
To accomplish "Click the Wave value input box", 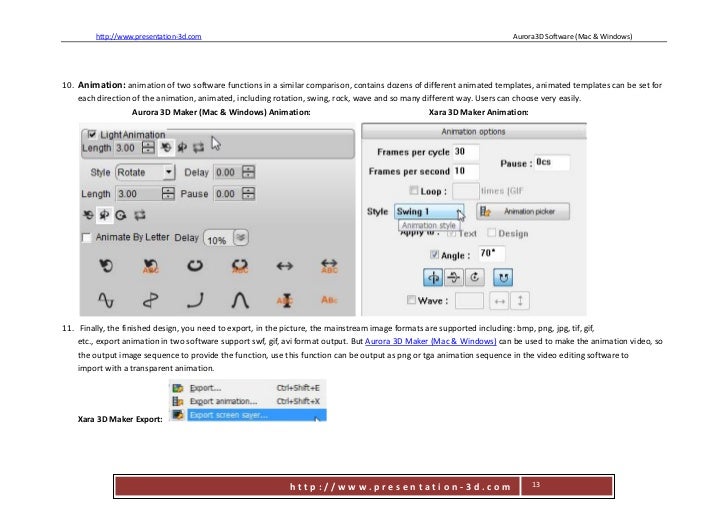I will coord(469,301).
